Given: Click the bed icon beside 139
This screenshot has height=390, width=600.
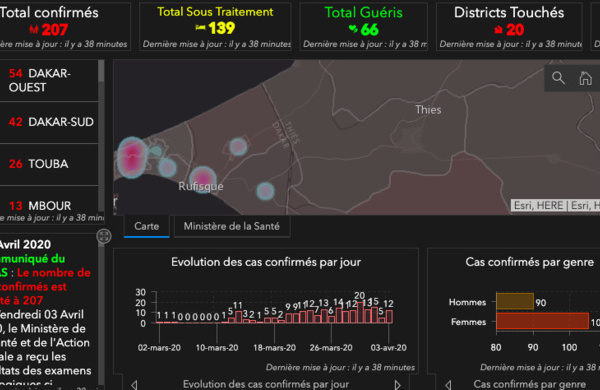Looking at the screenshot, I should tap(201, 27).
